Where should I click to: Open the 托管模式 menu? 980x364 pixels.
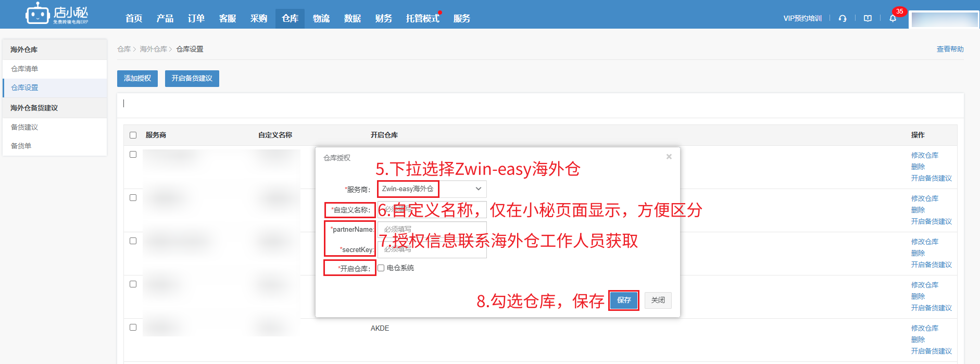click(x=423, y=19)
